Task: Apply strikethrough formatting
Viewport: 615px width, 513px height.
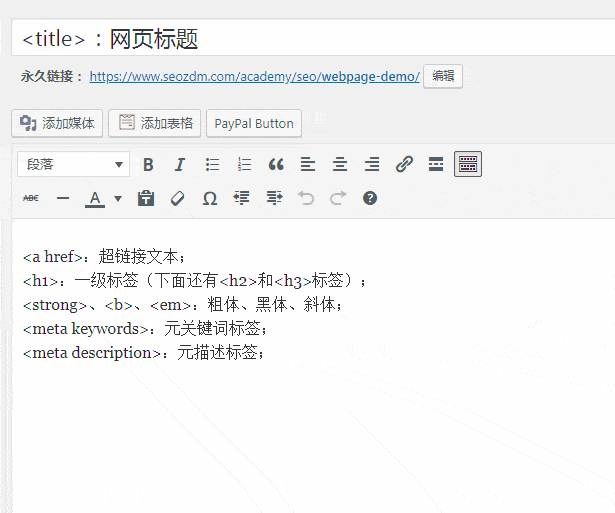Action: tap(31, 198)
